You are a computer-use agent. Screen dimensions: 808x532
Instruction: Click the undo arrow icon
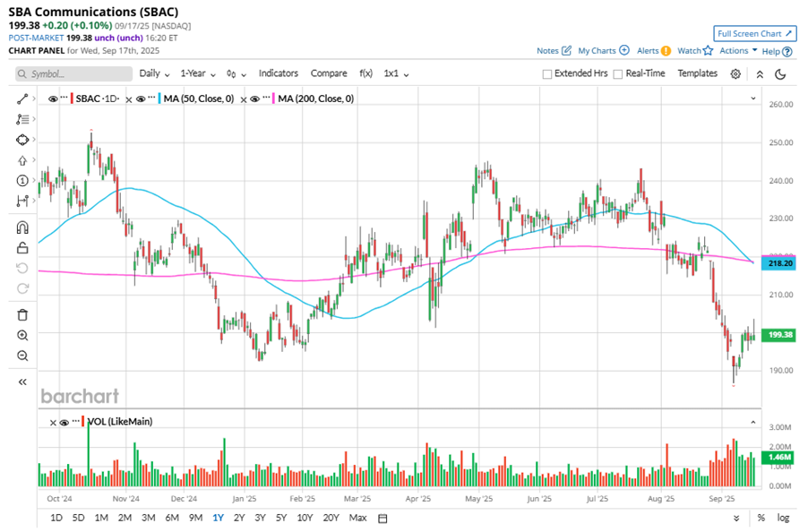[22, 268]
